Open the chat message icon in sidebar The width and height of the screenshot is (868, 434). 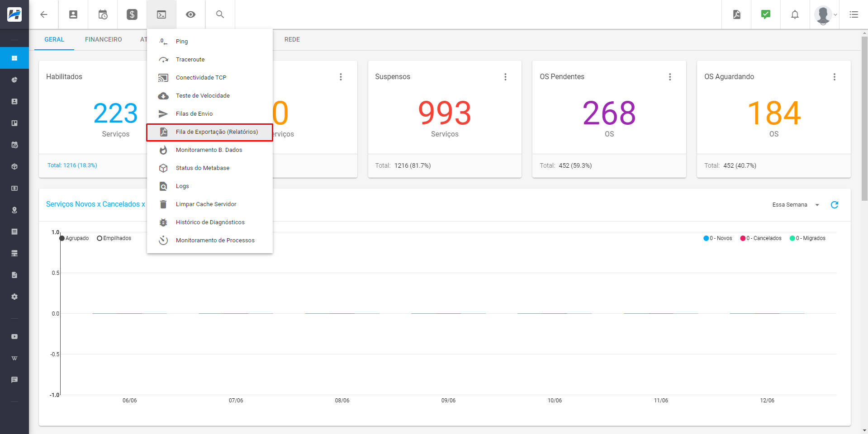pos(14,380)
